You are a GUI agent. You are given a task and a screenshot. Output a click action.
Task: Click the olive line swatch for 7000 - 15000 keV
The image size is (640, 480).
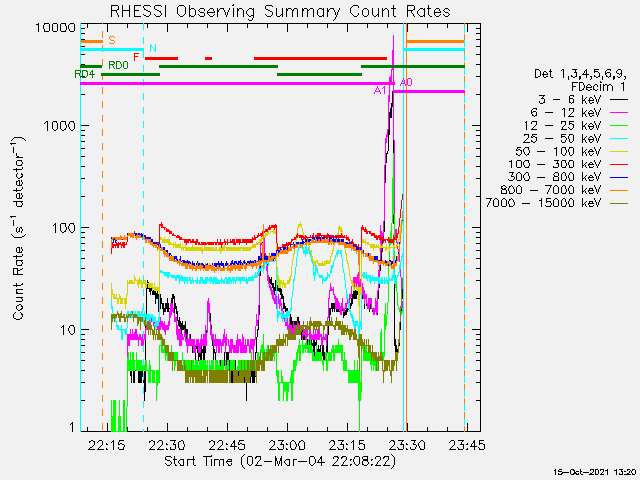pos(619,203)
